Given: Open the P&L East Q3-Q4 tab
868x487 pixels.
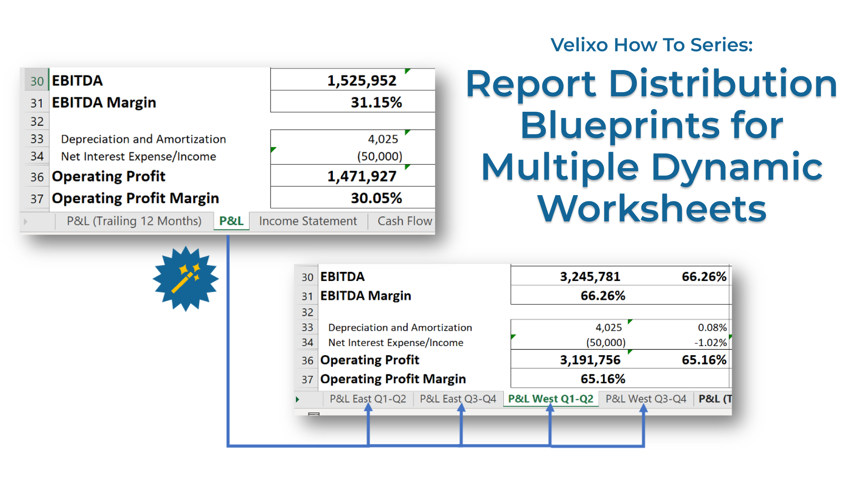Looking at the screenshot, I should pos(458,399).
